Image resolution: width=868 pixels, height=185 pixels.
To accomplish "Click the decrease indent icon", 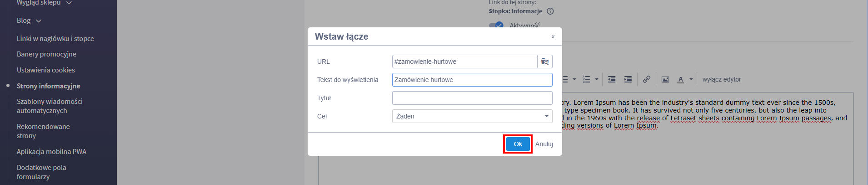I will (x=612, y=79).
